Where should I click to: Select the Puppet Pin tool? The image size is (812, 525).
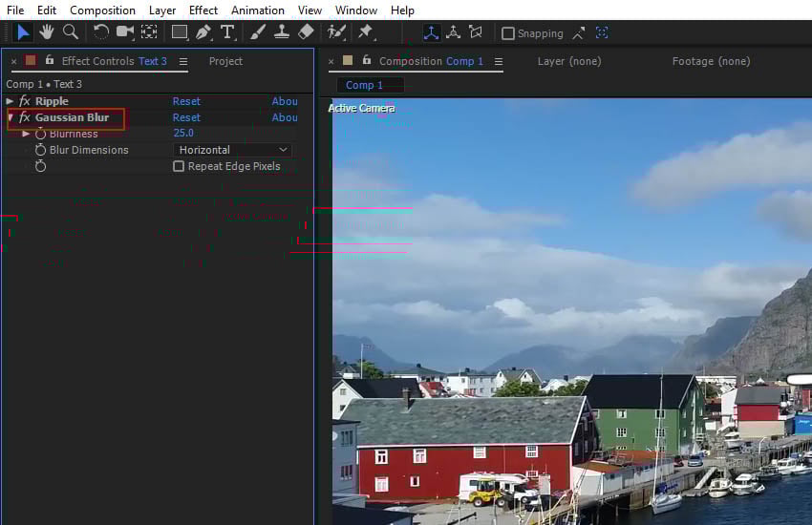365,32
